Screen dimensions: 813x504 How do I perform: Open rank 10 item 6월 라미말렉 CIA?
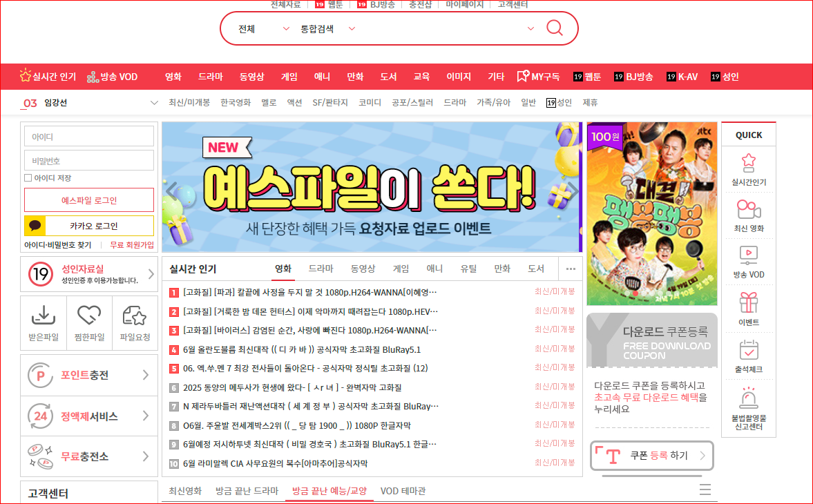click(x=276, y=463)
